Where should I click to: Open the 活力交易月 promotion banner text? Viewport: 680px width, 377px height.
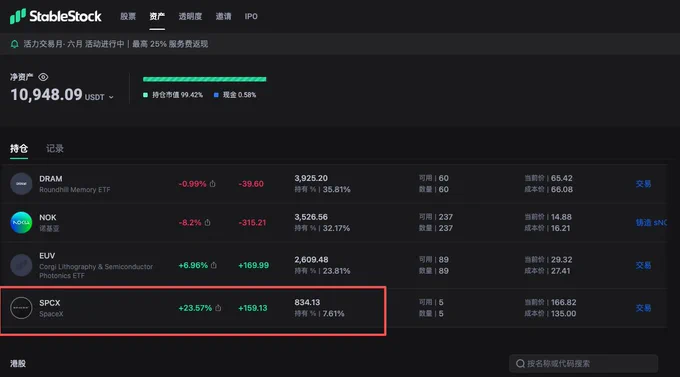pos(116,44)
